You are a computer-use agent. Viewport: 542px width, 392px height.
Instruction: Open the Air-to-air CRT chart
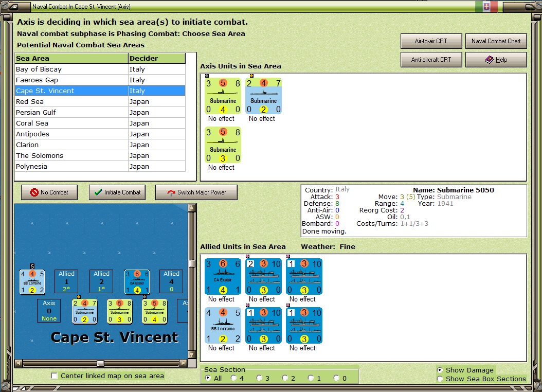(431, 41)
